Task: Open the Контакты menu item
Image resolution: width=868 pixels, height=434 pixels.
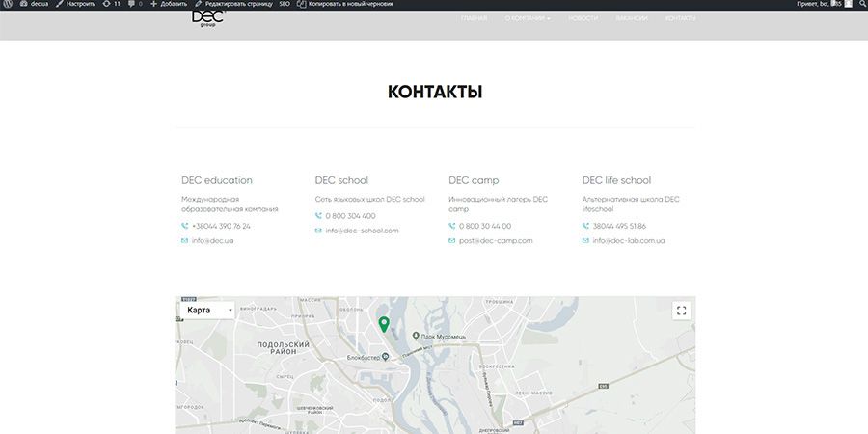Action: coord(680,18)
